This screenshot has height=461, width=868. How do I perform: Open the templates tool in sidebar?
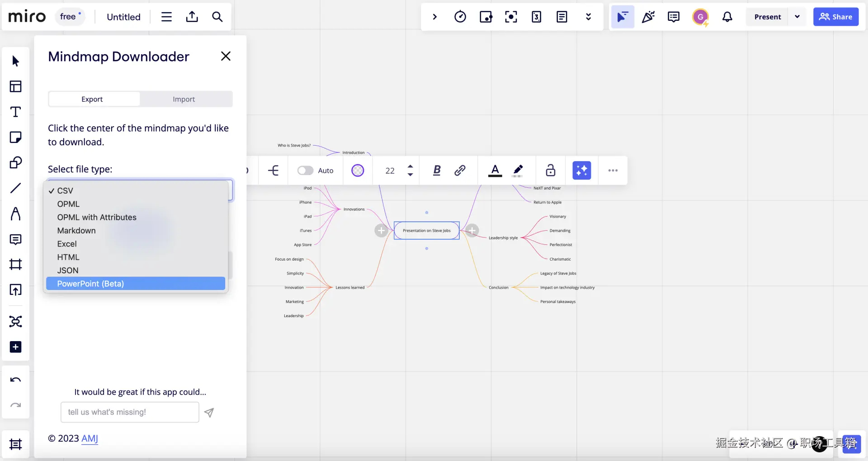(16, 86)
